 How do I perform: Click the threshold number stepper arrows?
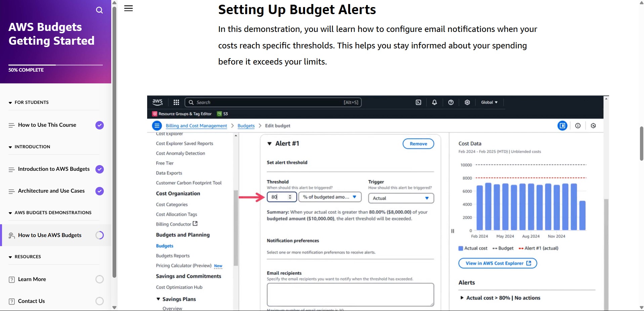pyautogui.click(x=290, y=197)
